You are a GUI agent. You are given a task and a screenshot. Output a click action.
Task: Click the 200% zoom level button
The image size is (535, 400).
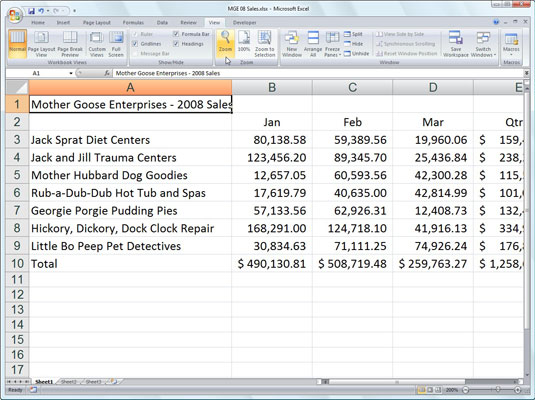pos(452,390)
